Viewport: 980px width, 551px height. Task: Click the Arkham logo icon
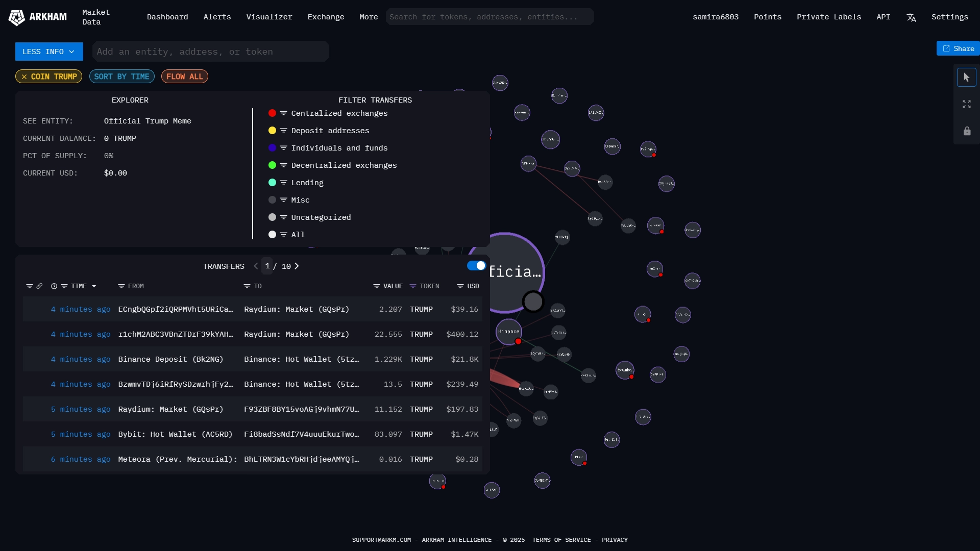coord(17,17)
